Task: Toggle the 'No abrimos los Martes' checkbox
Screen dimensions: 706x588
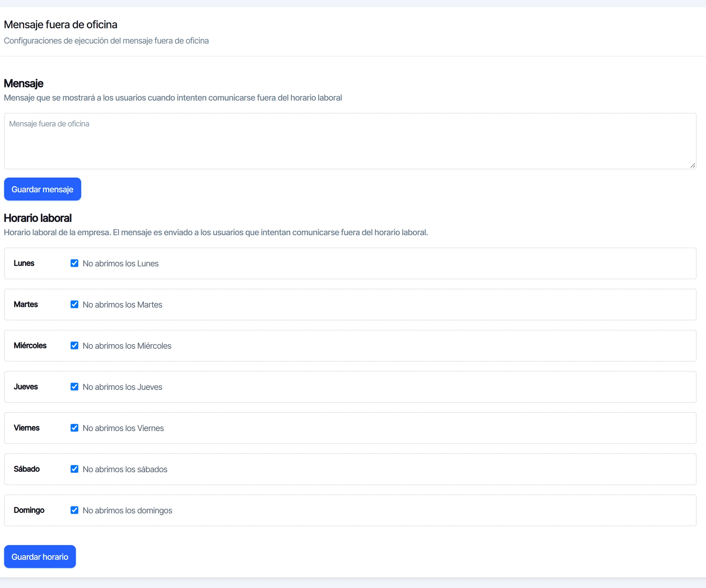Action: click(74, 304)
